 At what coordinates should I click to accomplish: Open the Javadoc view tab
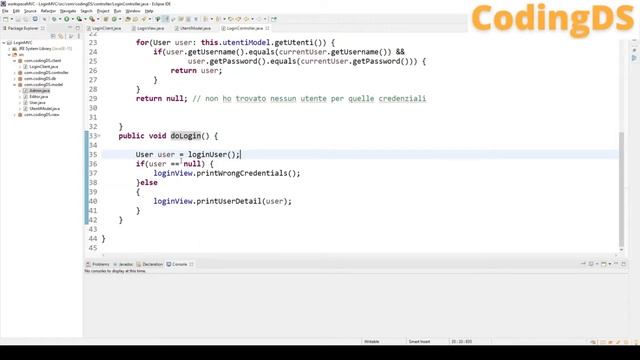(x=123, y=264)
